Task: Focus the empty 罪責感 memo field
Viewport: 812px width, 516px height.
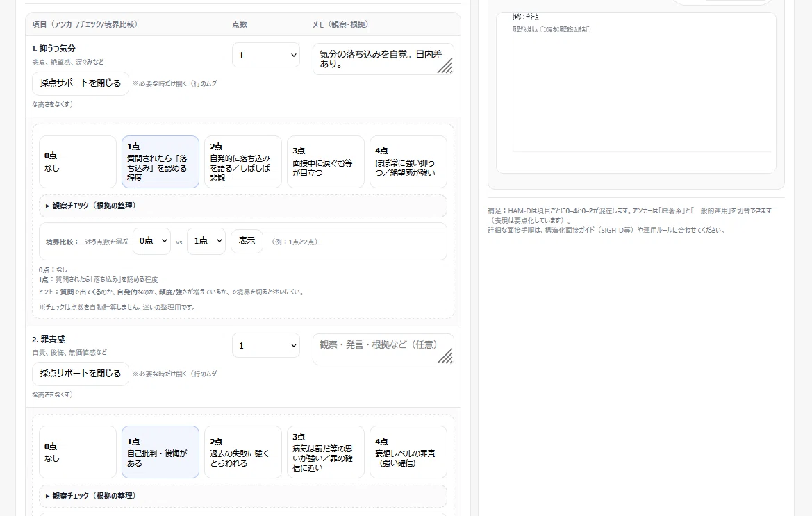Action: [x=383, y=349]
